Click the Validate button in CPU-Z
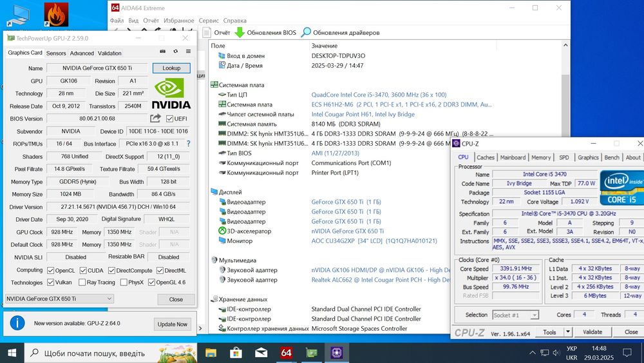 pyautogui.click(x=592, y=332)
